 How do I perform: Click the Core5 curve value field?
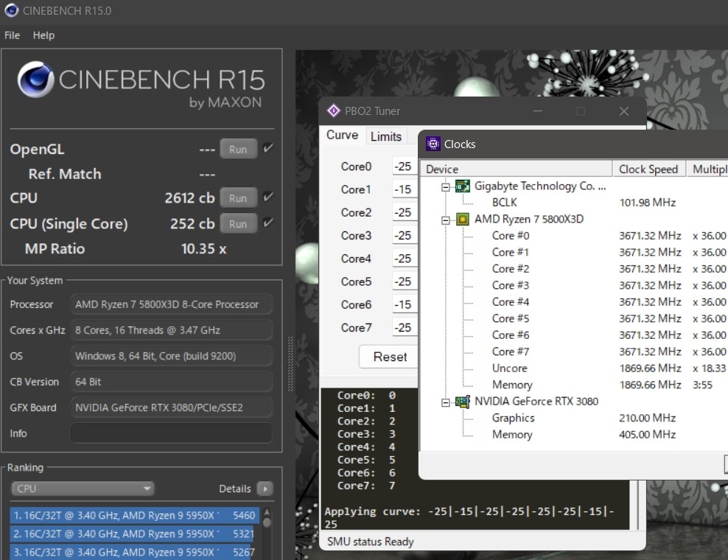click(x=405, y=281)
